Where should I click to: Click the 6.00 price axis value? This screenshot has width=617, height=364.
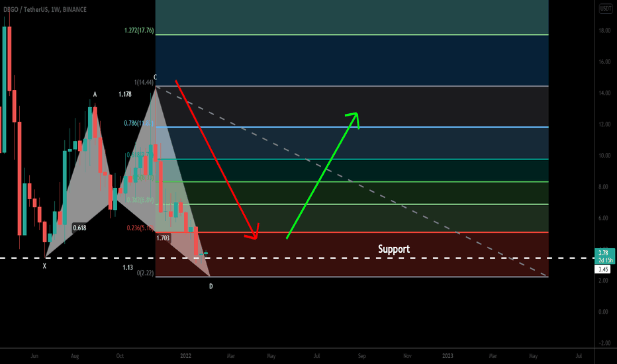coord(603,218)
